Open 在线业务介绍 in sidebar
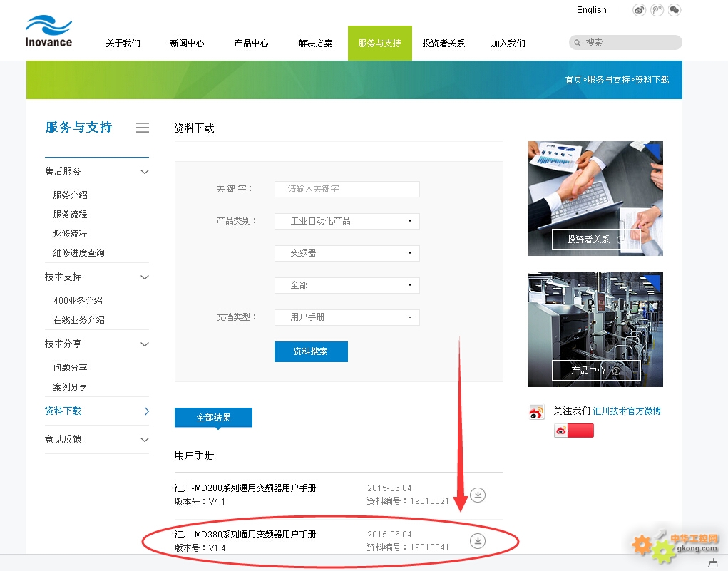This screenshot has height=571, width=728. coord(79,320)
